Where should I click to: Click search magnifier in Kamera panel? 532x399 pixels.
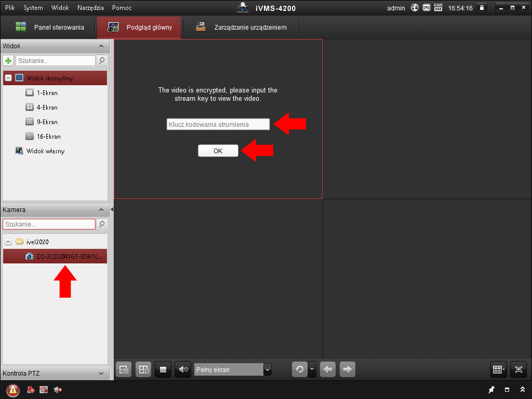pyautogui.click(x=102, y=224)
